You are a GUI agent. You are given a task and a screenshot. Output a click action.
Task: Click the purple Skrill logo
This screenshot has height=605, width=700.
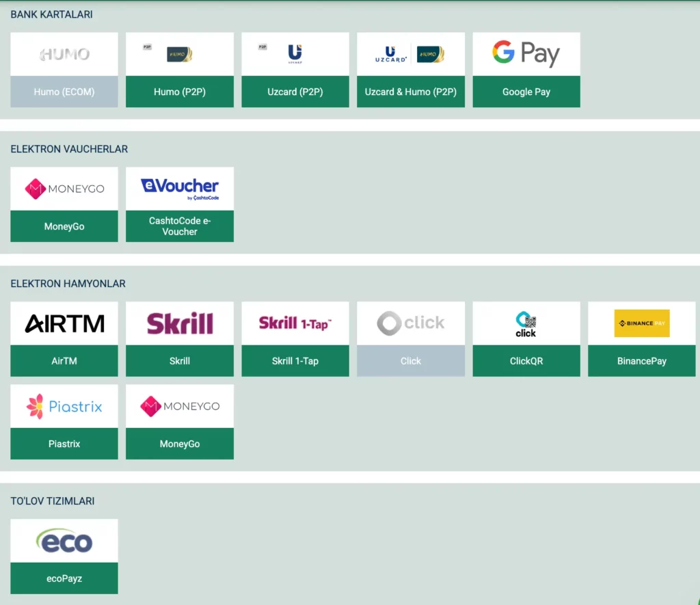[x=180, y=323]
